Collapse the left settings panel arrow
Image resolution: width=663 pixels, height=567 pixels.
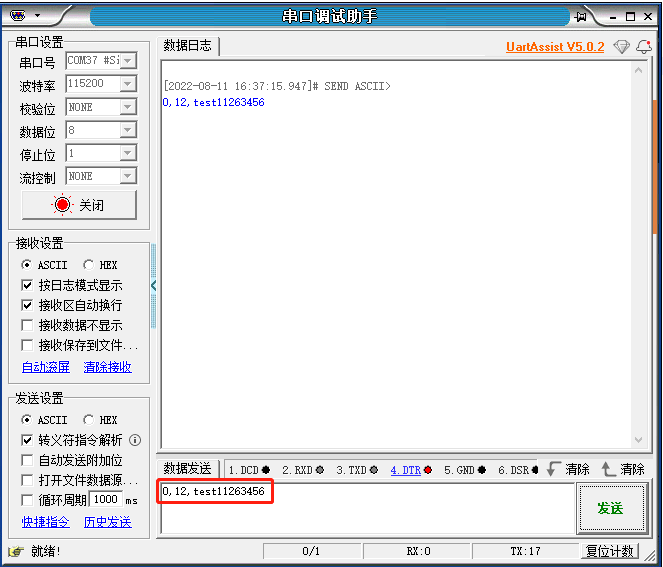[153, 286]
